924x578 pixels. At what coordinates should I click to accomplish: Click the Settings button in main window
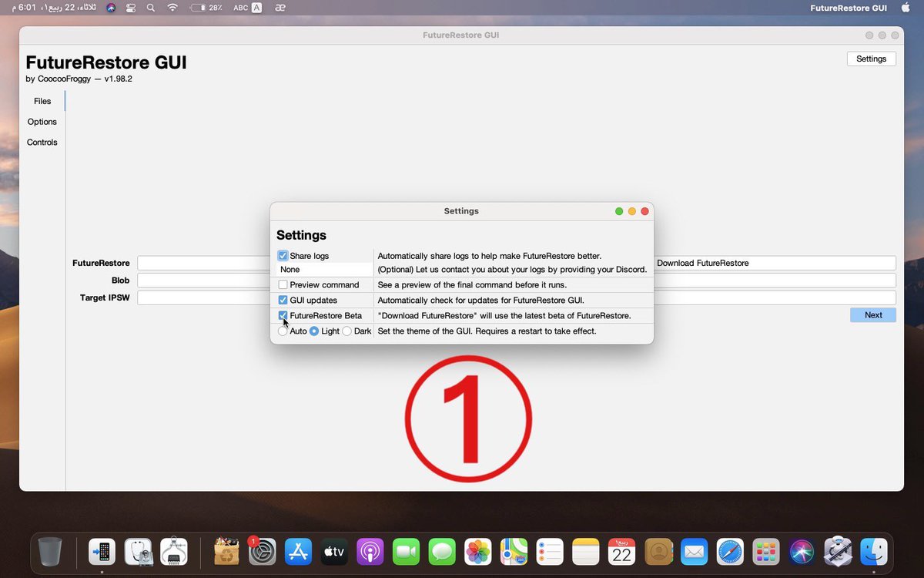871,59
